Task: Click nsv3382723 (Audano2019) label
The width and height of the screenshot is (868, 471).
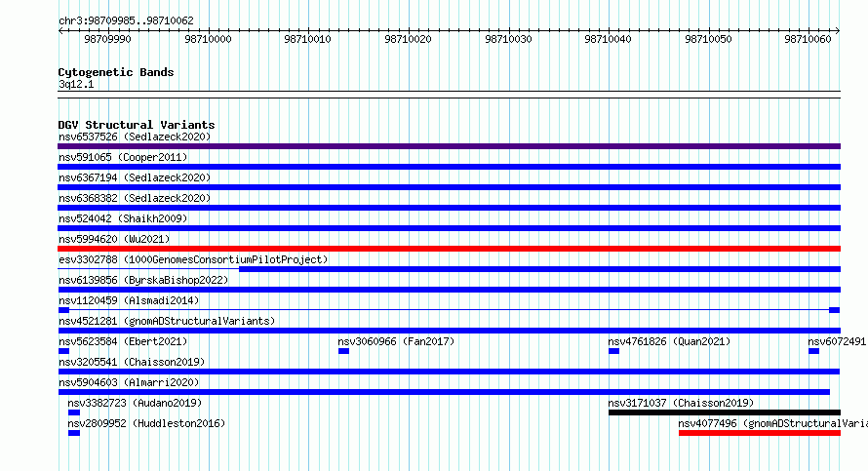Action: pos(135,403)
